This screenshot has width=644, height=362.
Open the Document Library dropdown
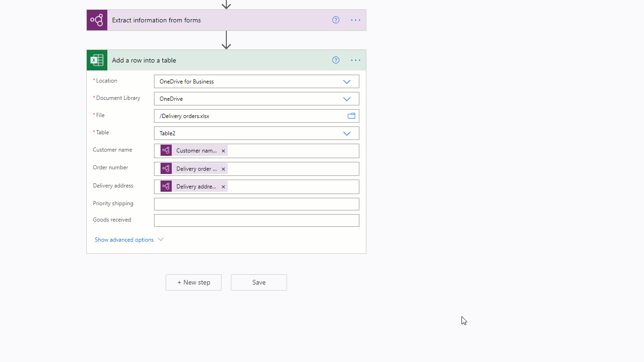[x=347, y=98]
